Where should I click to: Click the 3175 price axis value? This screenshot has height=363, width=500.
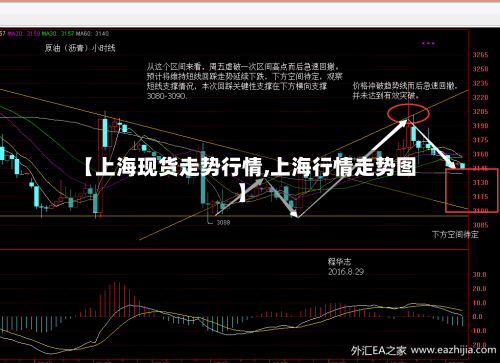(480, 140)
